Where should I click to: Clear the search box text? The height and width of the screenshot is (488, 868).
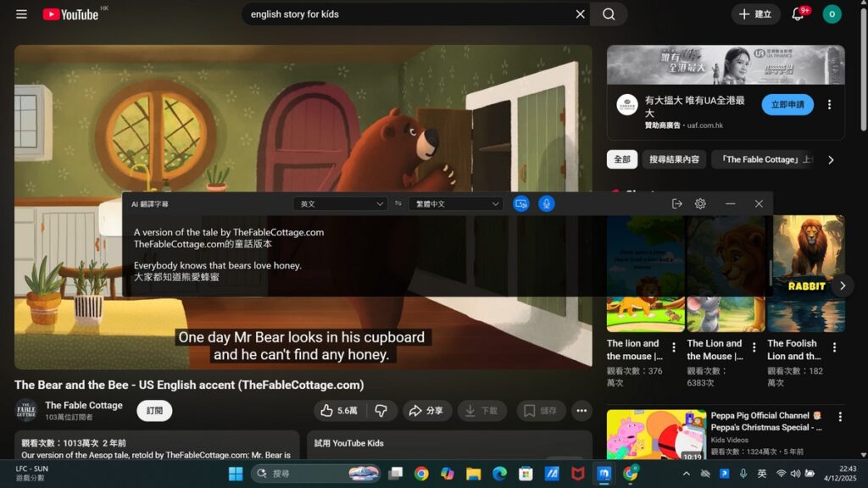click(x=580, y=14)
